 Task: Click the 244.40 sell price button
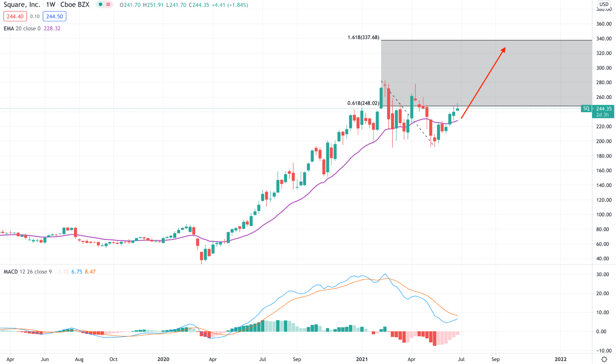click(x=15, y=16)
